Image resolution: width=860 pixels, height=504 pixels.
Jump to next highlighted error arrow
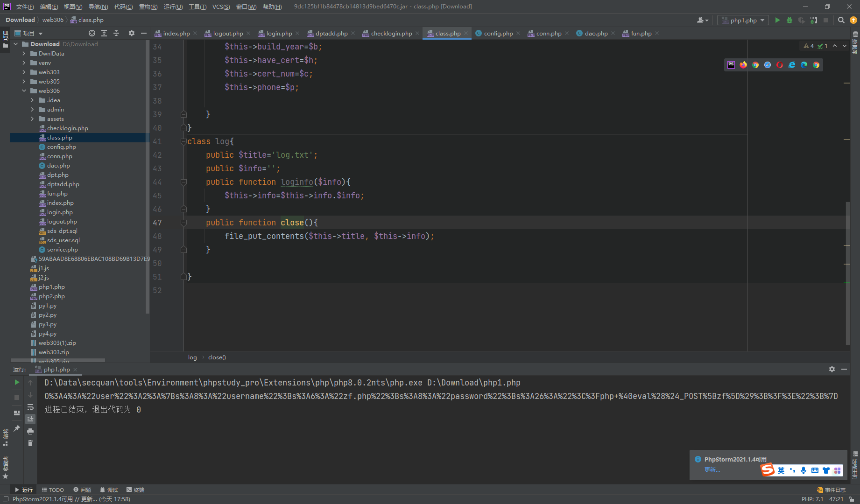coord(845,46)
